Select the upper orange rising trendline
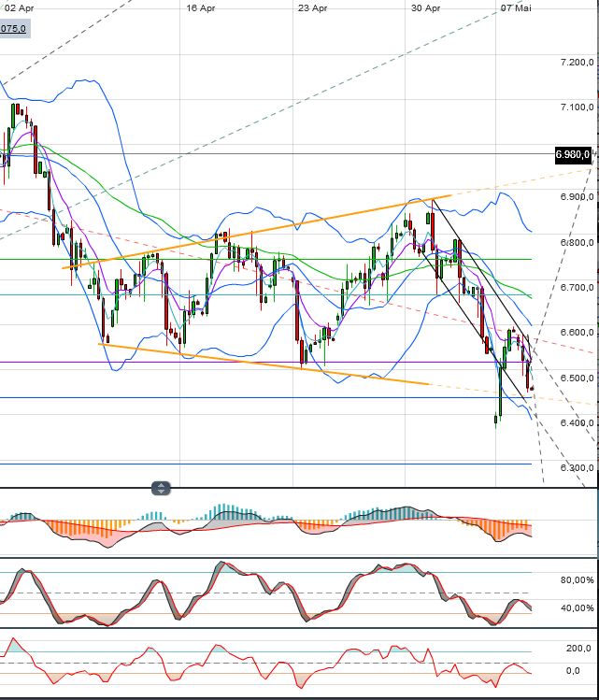 tap(257, 232)
